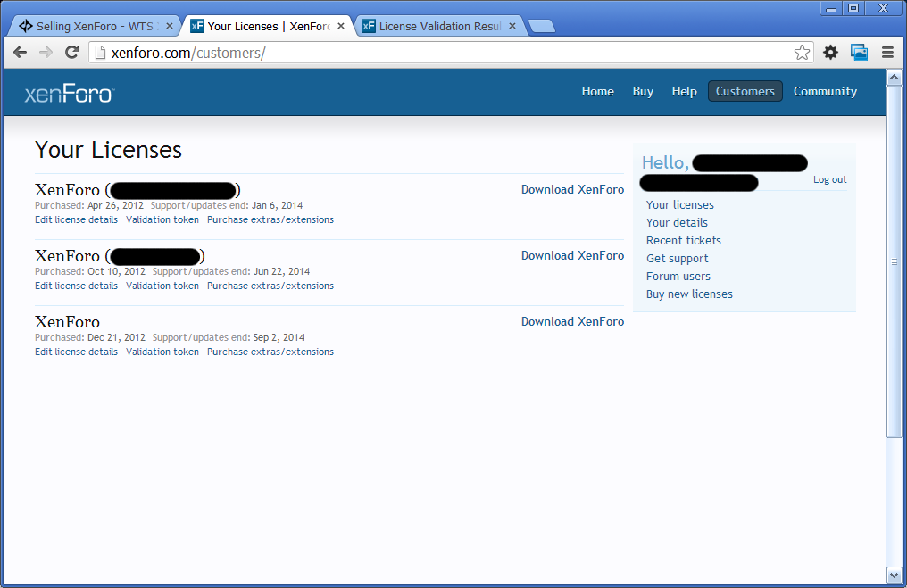The height and width of the screenshot is (588, 907).
Task: Open the Community navigation item
Action: (825, 91)
